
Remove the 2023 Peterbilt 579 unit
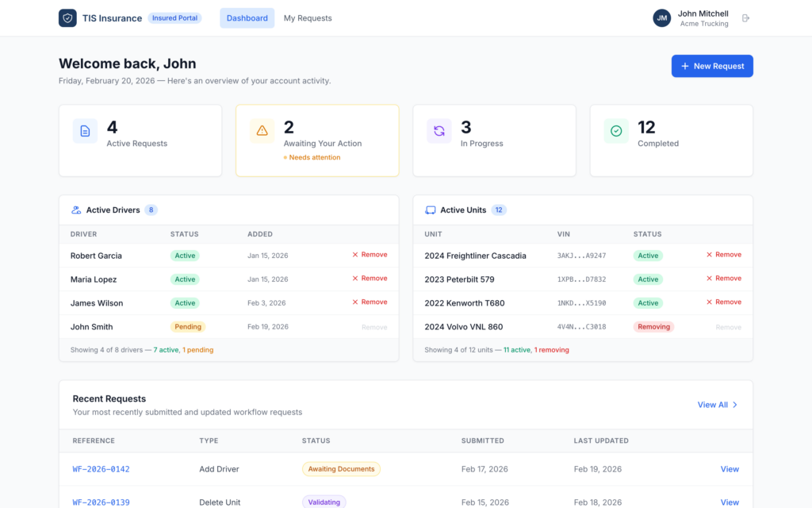[724, 279]
